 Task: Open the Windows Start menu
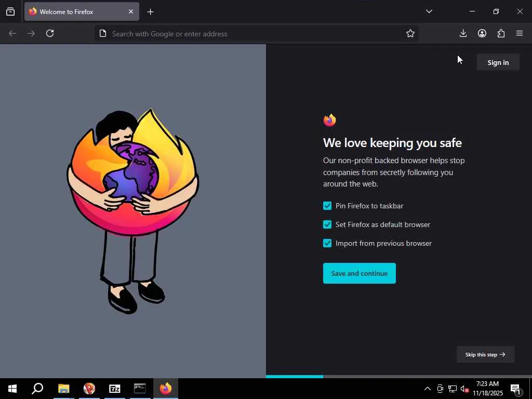click(12, 389)
